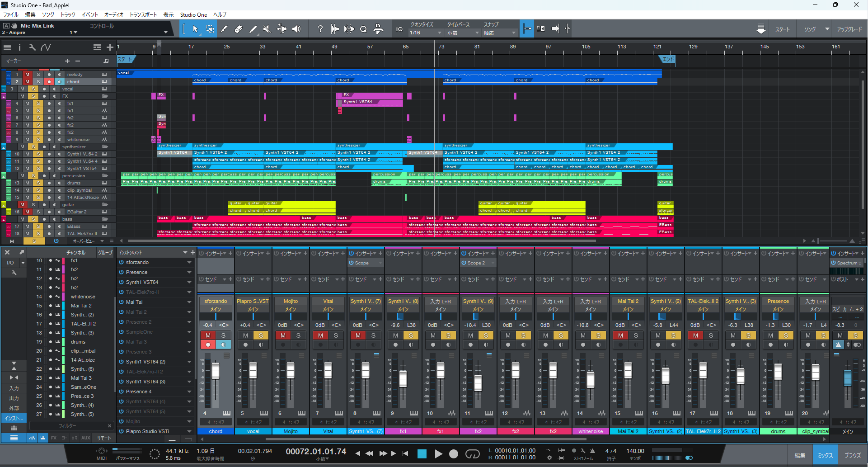Switch to the ミックス view
The image size is (868, 467).
(825, 455)
